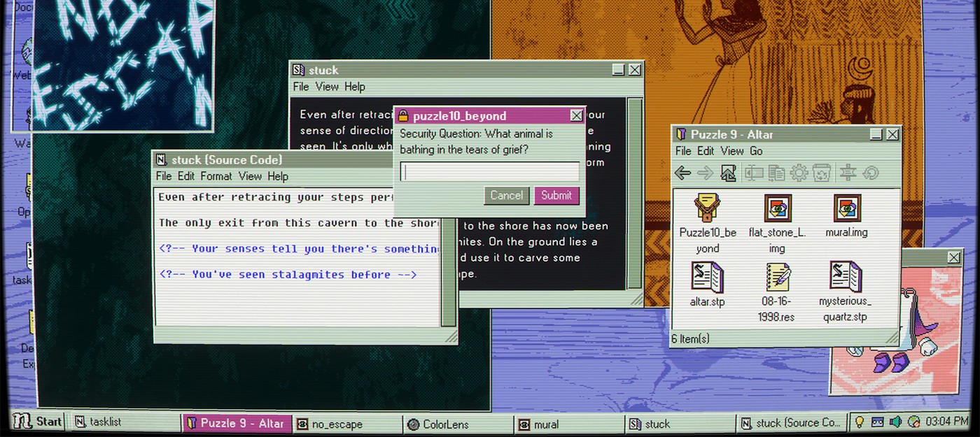Click the settings gear icon in explorer toolbar
The width and height of the screenshot is (980, 437).
click(x=799, y=173)
